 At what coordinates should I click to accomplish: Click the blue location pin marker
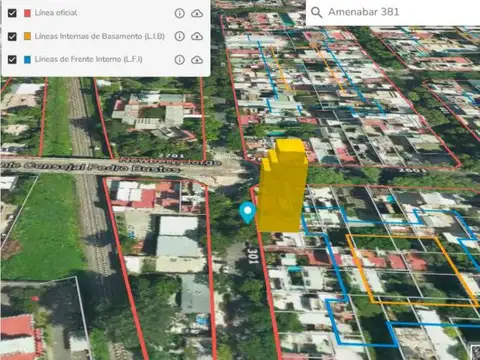click(x=247, y=212)
